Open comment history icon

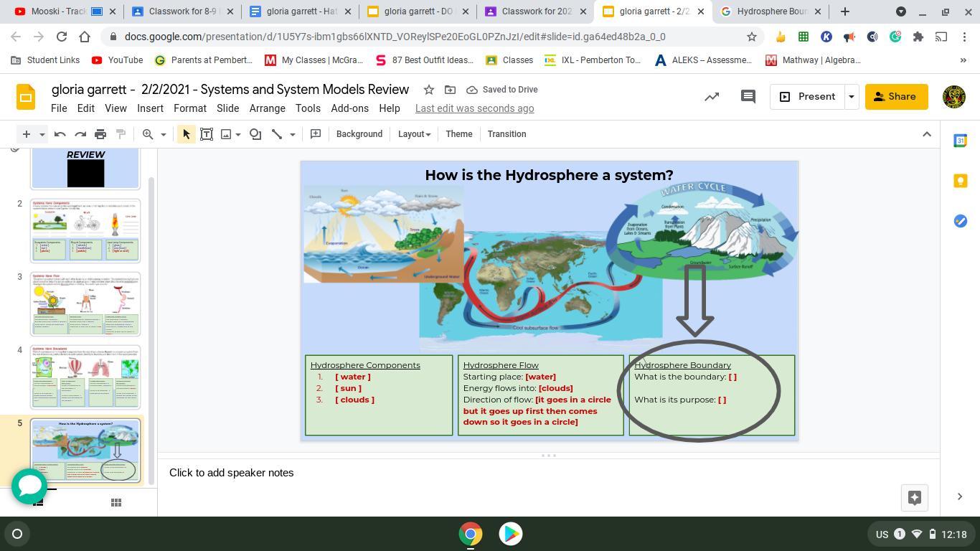(x=748, y=96)
